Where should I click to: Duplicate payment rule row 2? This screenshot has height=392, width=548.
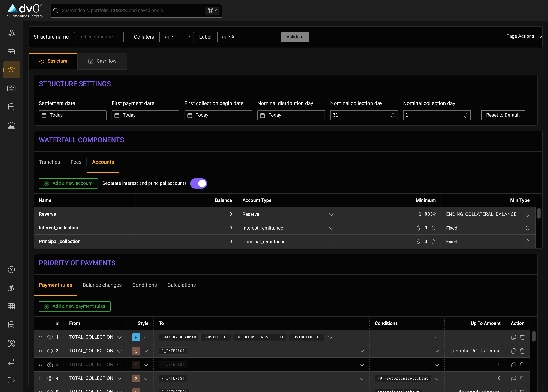[x=513, y=351]
